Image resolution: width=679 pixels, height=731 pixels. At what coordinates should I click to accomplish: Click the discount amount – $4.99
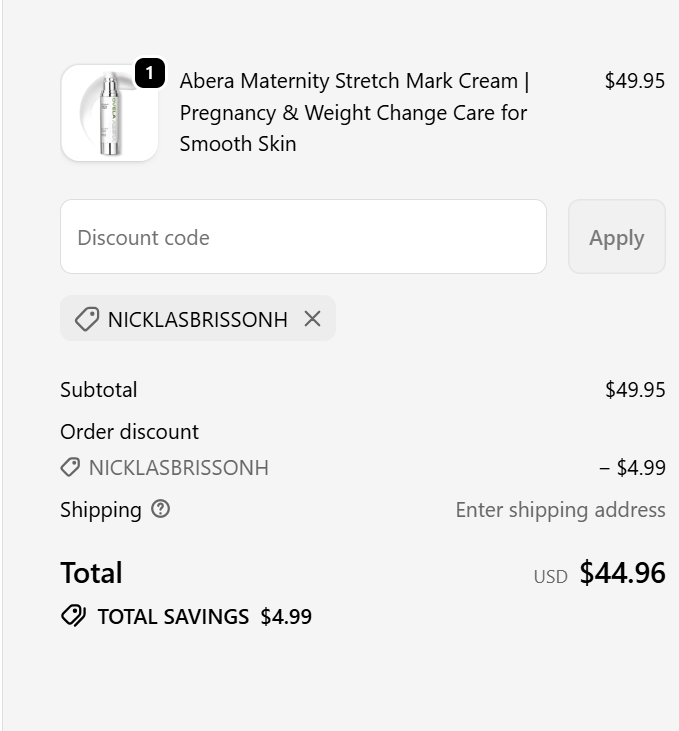(632, 467)
